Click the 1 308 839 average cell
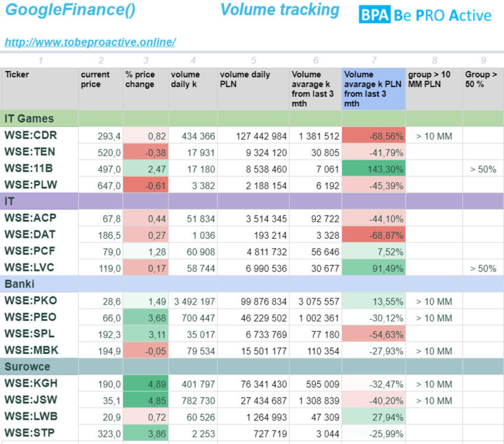This screenshot has height=444, width=504. [x=315, y=400]
